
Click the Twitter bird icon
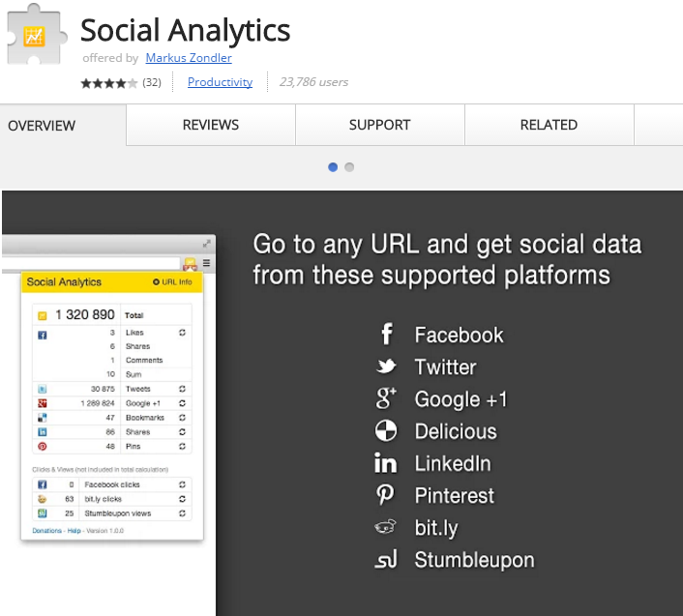point(386,367)
